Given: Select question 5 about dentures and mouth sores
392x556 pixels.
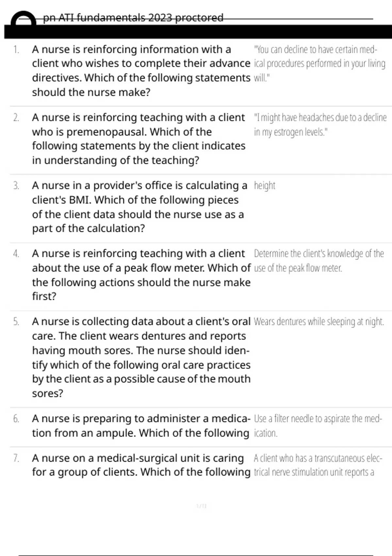Looking at the screenshot, I should 141,357.
